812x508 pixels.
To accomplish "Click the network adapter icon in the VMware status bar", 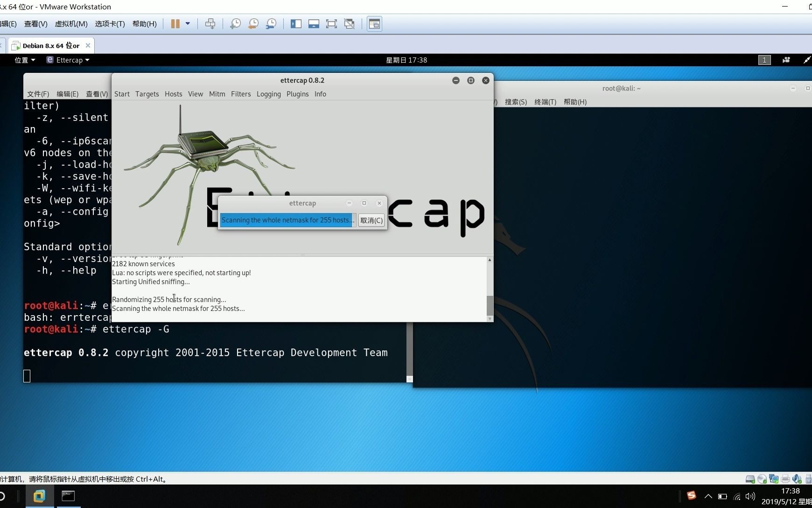I will 774,479.
